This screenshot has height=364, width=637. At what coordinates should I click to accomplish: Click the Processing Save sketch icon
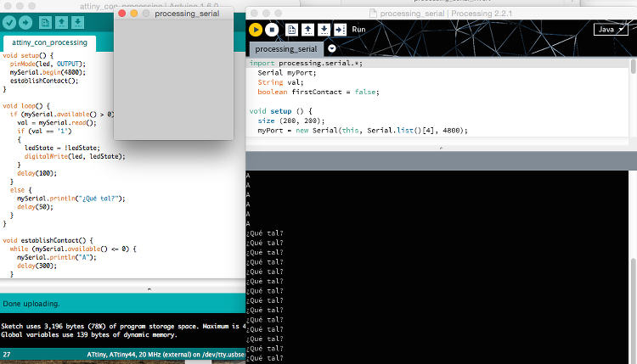tap(324, 30)
